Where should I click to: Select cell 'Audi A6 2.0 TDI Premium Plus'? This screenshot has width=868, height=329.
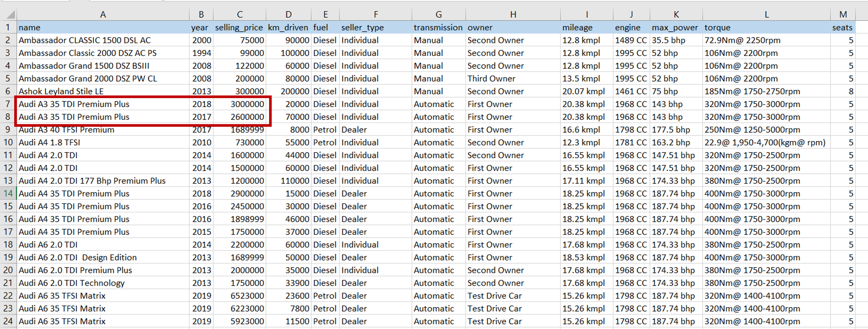tap(103, 270)
